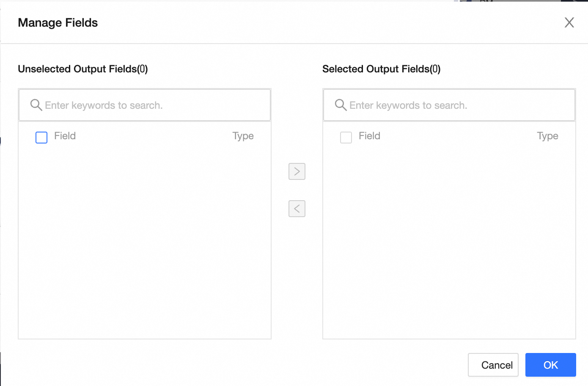Click the move-right arrow button
Image resolution: width=588 pixels, height=386 pixels.
coord(297,171)
